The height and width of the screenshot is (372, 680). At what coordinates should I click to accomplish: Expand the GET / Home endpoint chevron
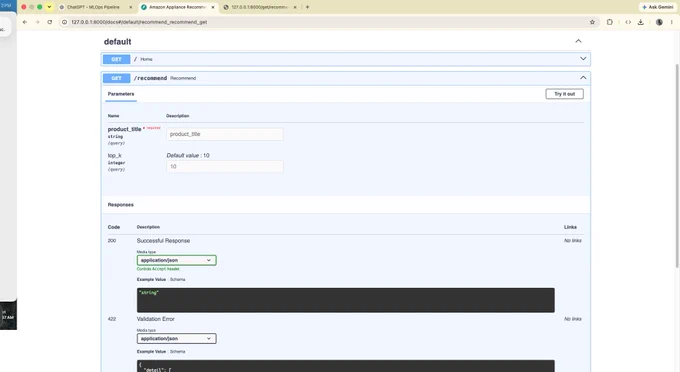tap(583, 59)
